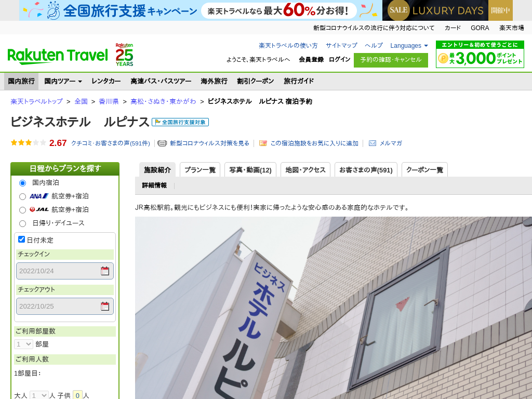Image resolution: width=532 pixels, height=399 pixels.
Task: Open 高速バス・バスツアー in navigation
Action: [x=161, y=81]
